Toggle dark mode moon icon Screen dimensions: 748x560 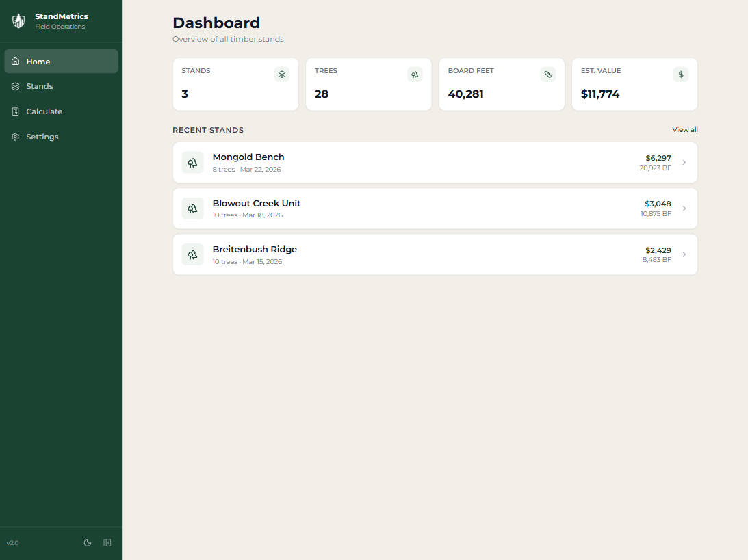pyautogui.click(x=88, y=543)
